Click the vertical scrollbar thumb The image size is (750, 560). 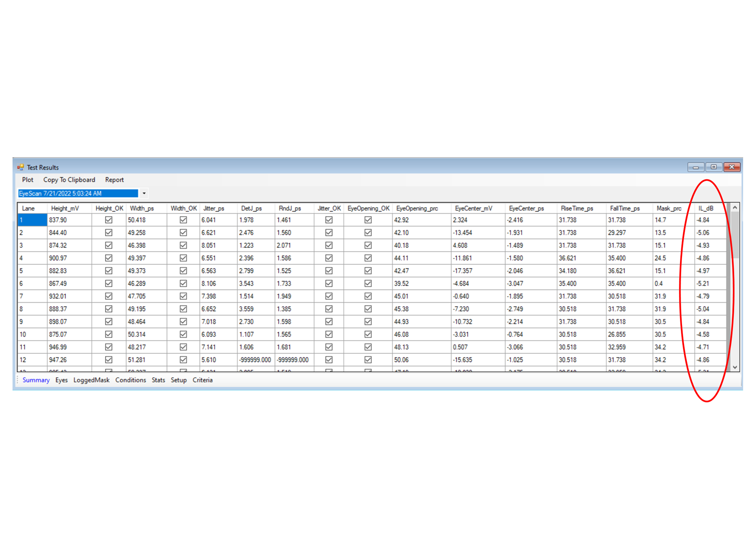coord(735,234)
